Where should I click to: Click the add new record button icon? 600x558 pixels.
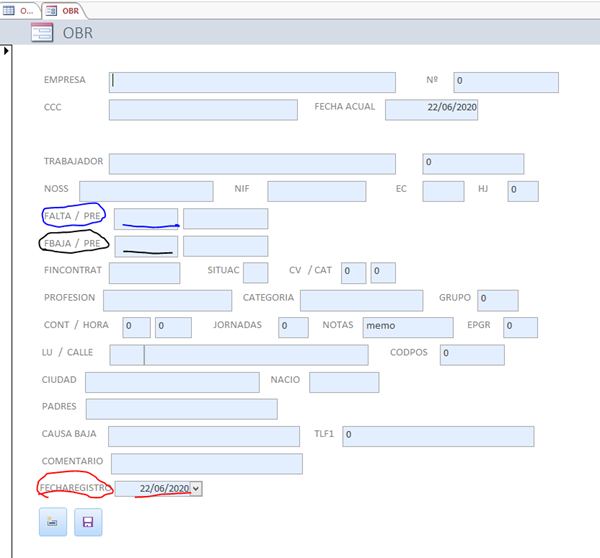click(x=53, y=522)
